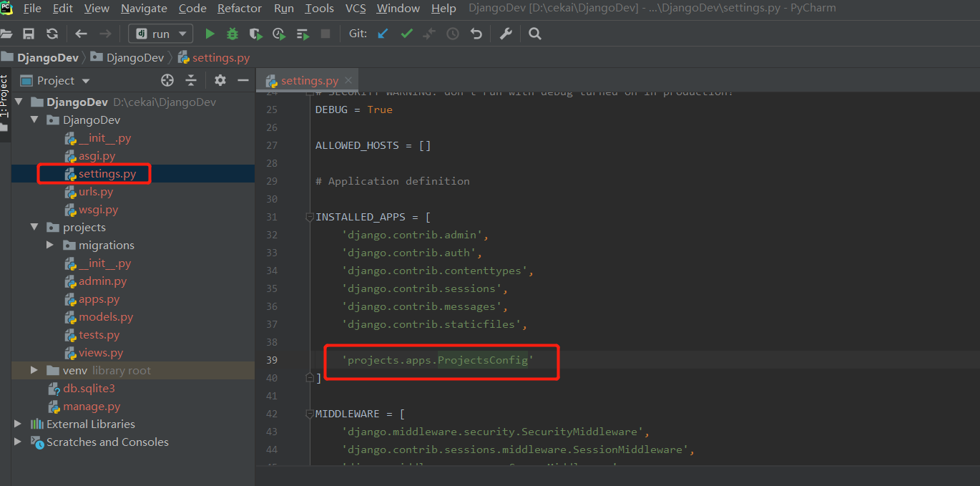This screenshot has width=980, height=486.
Task: Navigate back with left arrow icon
Action: (82, 34)
